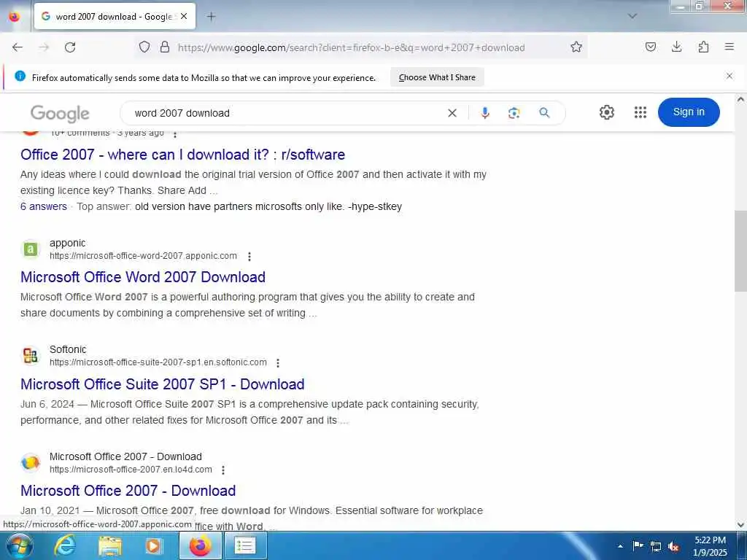Click in the Google search input field

tap(286, 113)
